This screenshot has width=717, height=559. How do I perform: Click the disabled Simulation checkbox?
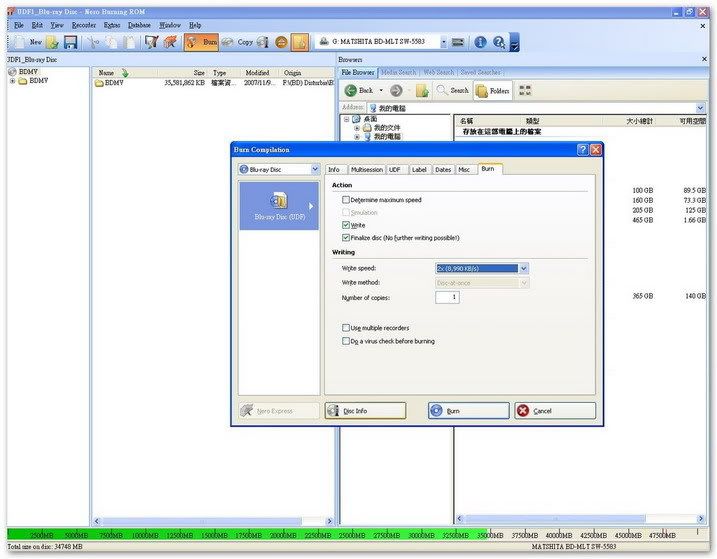[x=346, y=212]
